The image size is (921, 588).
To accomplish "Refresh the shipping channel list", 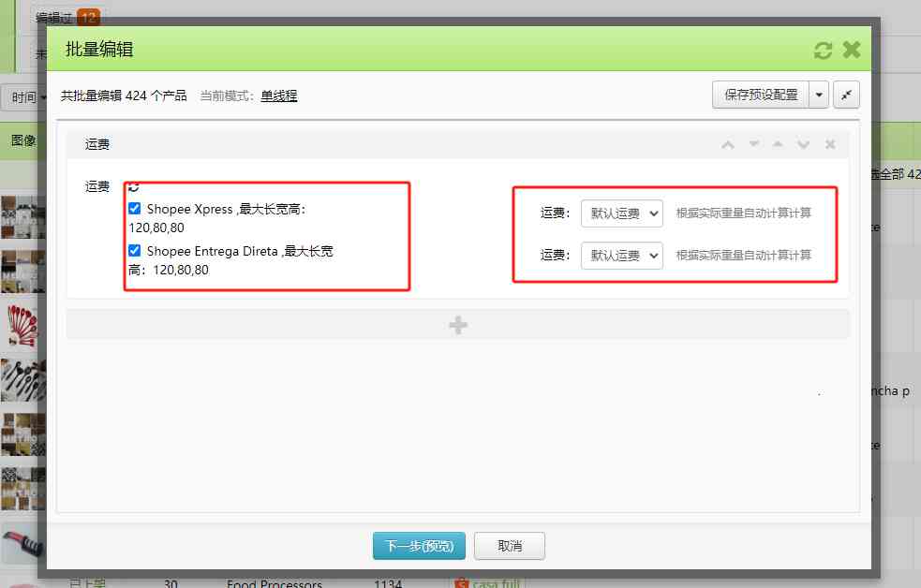I will pyautogui.click(x=132, y=187).
